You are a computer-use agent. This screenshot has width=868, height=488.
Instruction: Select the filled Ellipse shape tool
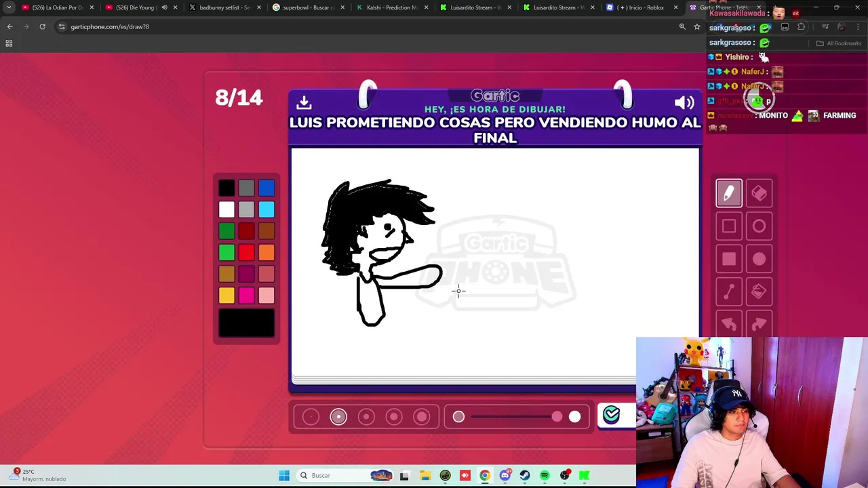tap(759, 259)
